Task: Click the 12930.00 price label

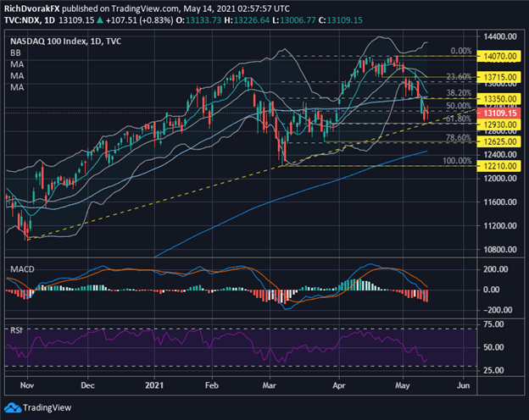Action: (x=500, y=124)
